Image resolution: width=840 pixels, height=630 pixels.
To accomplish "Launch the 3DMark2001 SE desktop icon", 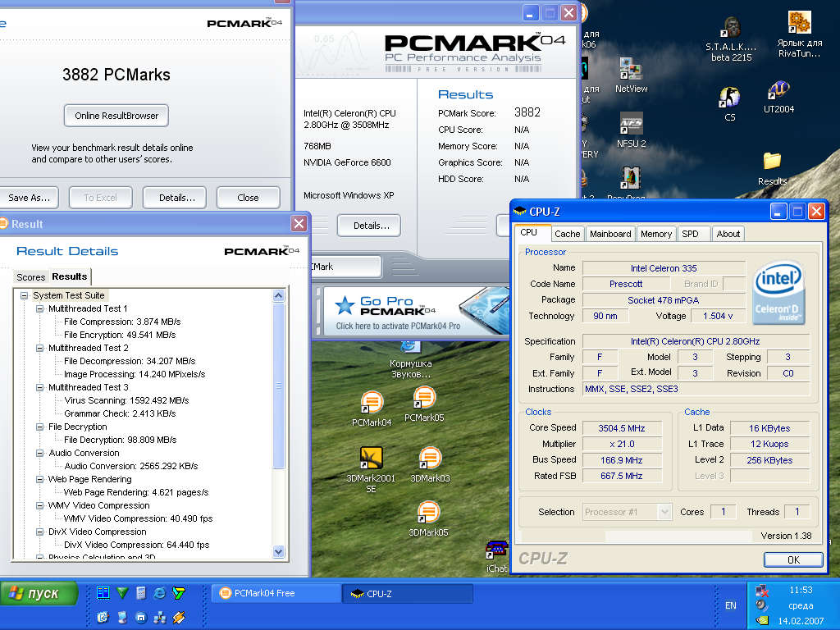I will [x=371, y=470].
